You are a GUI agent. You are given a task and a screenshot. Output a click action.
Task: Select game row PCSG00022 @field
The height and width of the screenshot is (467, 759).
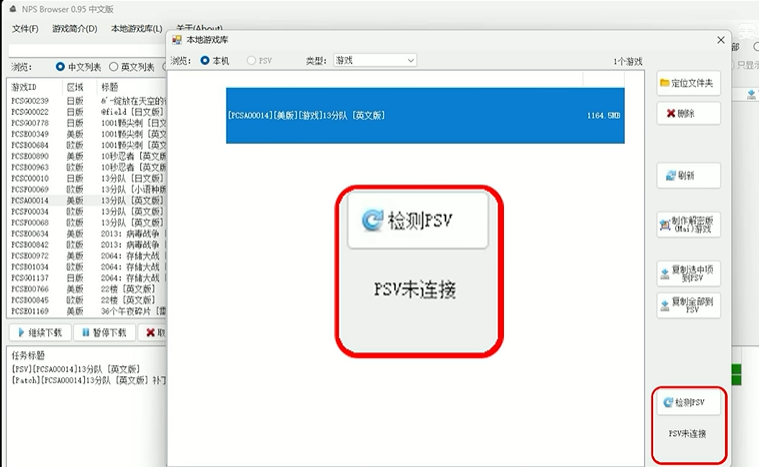(87, 112)
